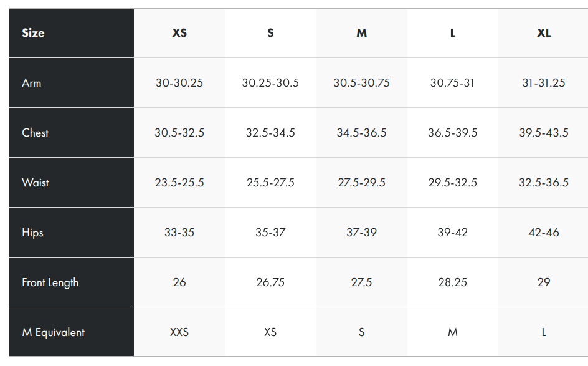Click the Arm row label
588x366 pixels.
pos(32,83)
